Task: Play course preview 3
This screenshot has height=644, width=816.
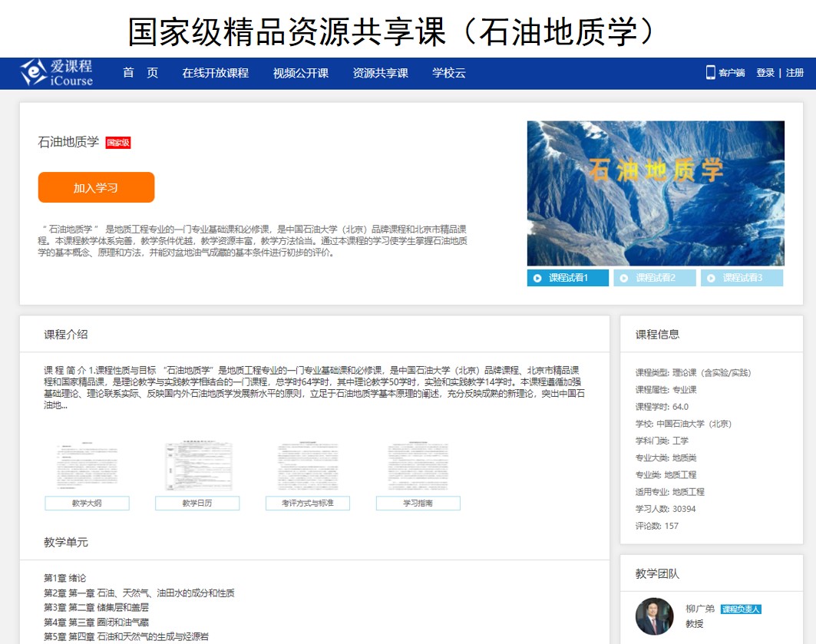Action: (x=742, y=278)
